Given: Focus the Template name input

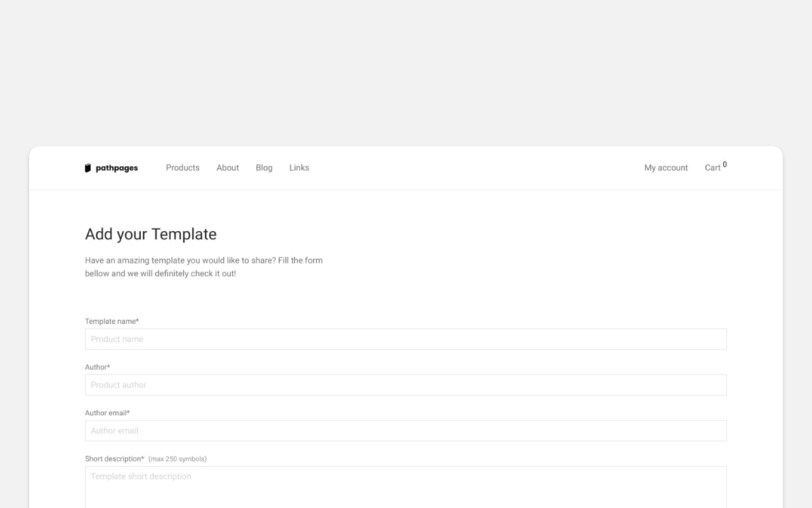Looking at the screenshot, I should pos(406,338).
